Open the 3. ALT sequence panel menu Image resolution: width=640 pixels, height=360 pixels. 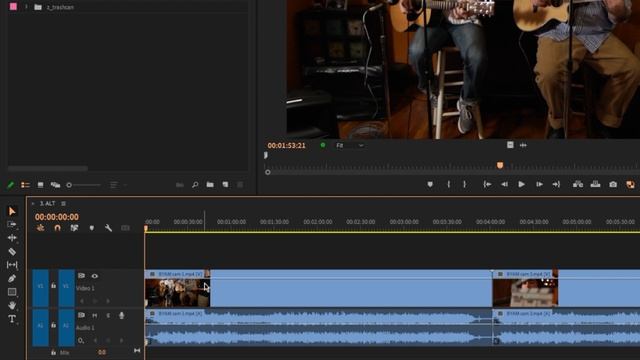click(63, 203)
